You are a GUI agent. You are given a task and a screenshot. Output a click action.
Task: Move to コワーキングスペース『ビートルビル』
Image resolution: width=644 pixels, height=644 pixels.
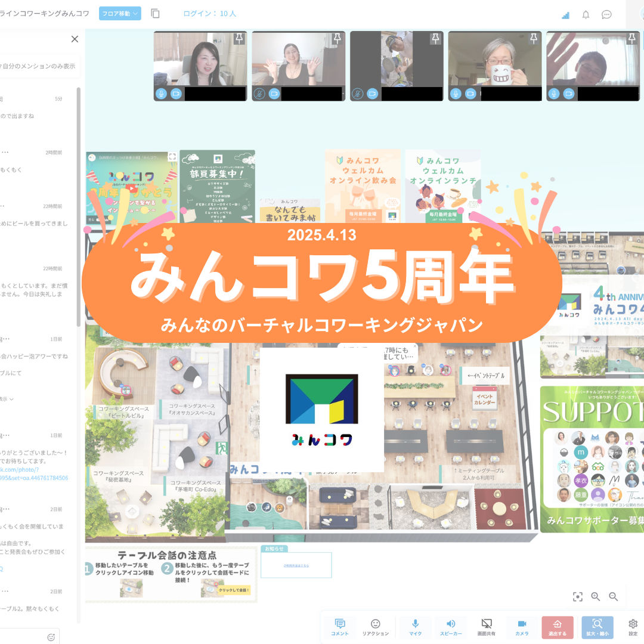pyautogui.click(x=123, y=413)
